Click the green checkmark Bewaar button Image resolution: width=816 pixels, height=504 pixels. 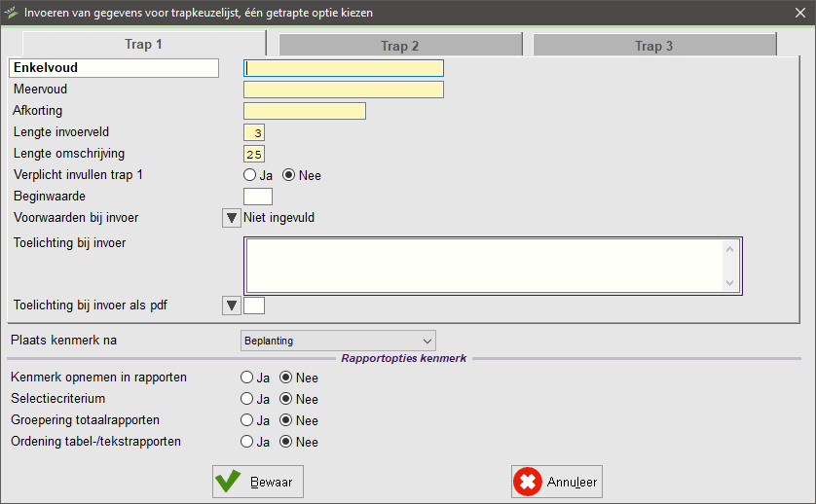(x=258, y=481)
